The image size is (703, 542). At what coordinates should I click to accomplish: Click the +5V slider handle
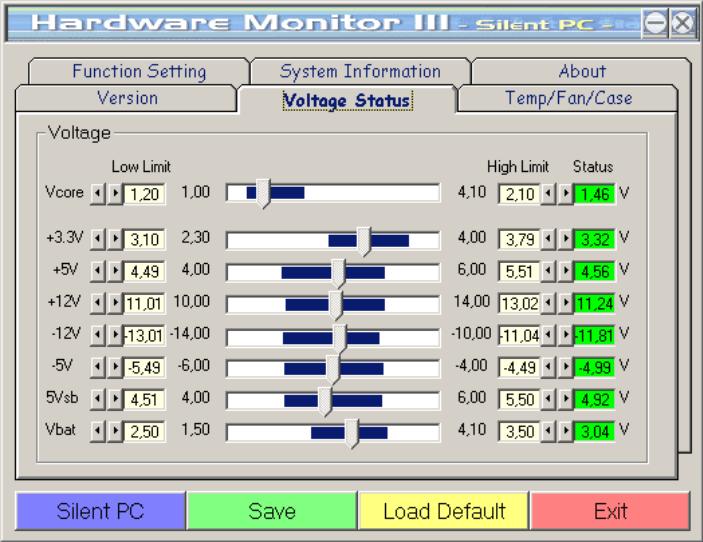[x=338, y=273]
